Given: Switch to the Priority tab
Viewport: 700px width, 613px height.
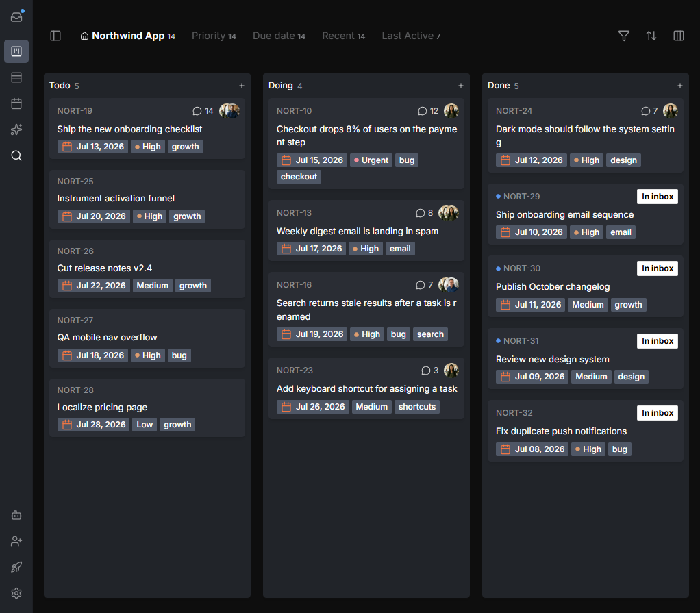Looking at the screenshot, I should (x=214, y=36).
